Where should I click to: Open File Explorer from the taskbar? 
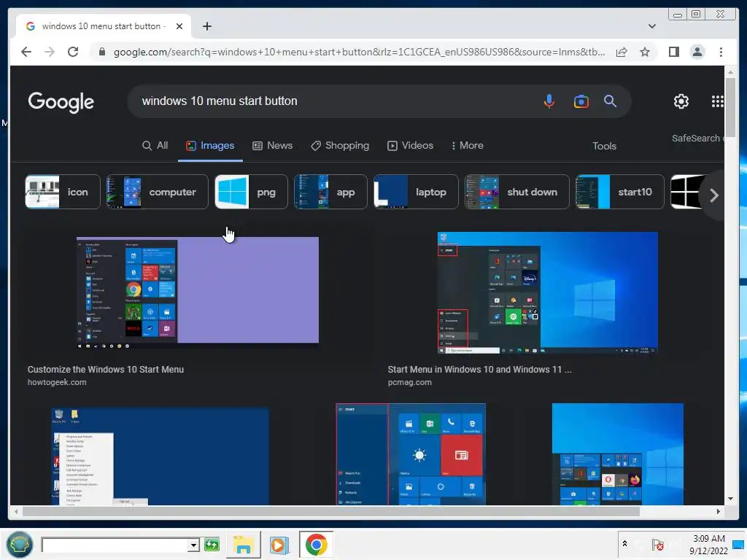click(x=244, y=544)
